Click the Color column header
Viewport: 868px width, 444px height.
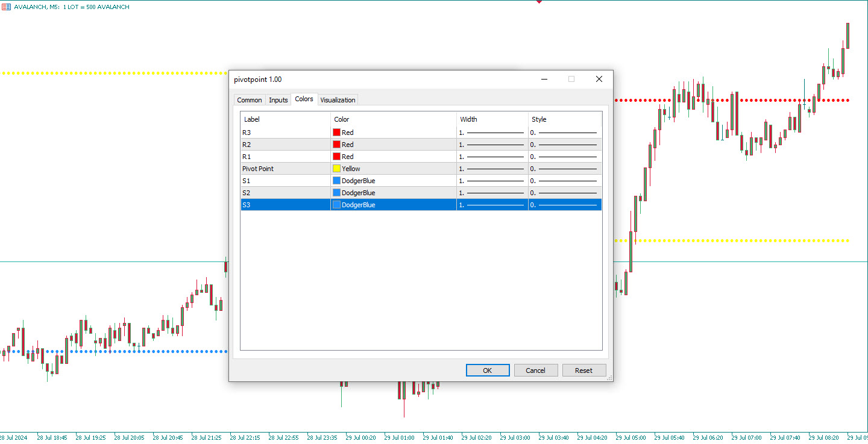394,119
